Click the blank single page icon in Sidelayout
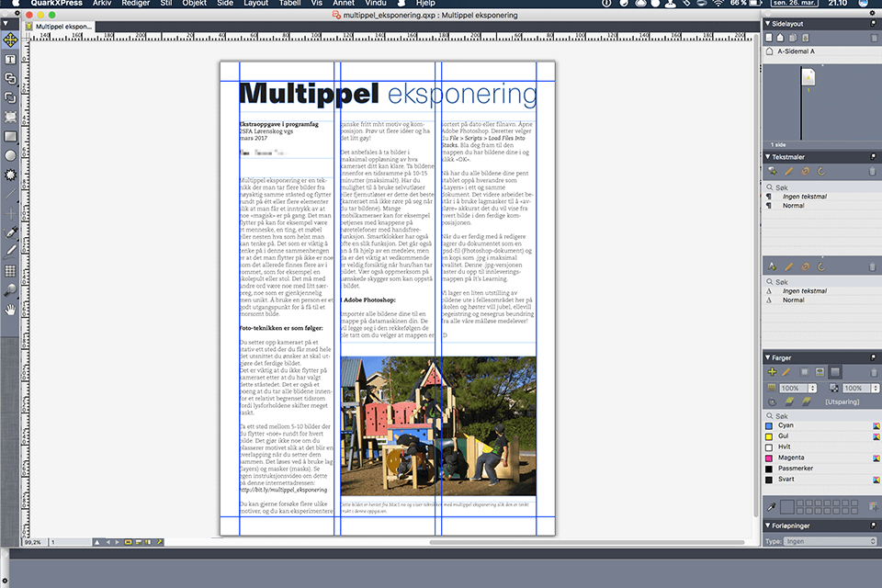Viewport: 882px width, 588px height. (769, 38)
